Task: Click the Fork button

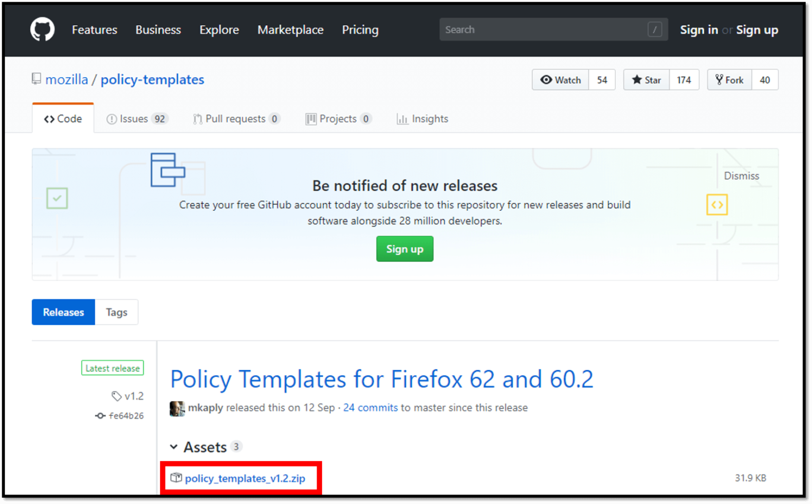Action: (730, 80)
